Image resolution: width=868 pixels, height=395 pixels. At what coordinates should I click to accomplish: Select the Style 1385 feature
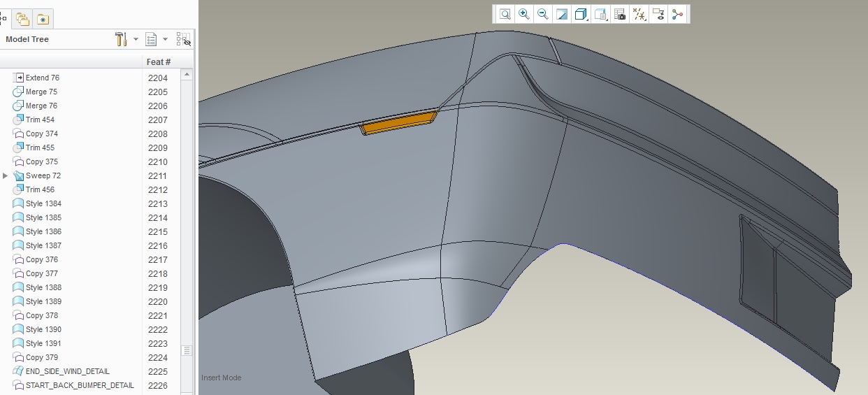tap(43, 217)
